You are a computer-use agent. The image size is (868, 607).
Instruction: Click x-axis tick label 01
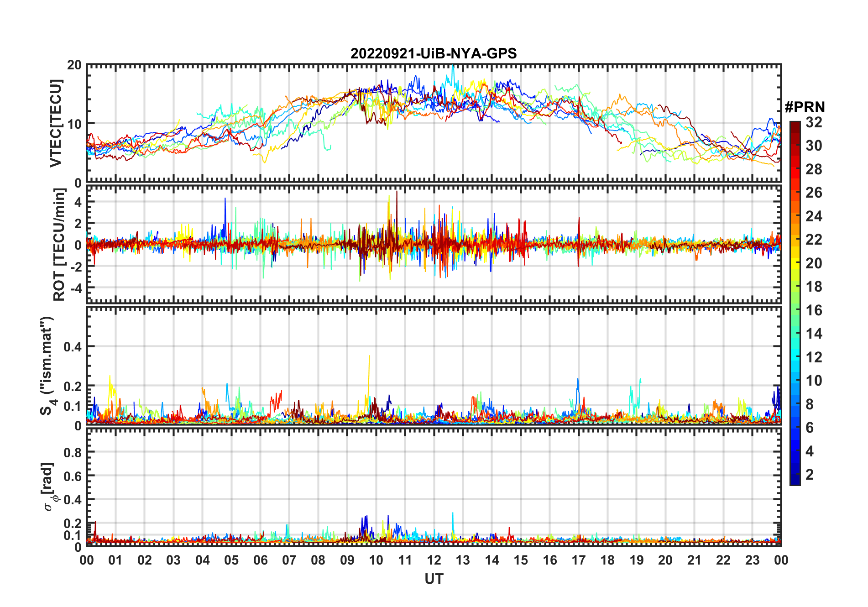(115, 560)
